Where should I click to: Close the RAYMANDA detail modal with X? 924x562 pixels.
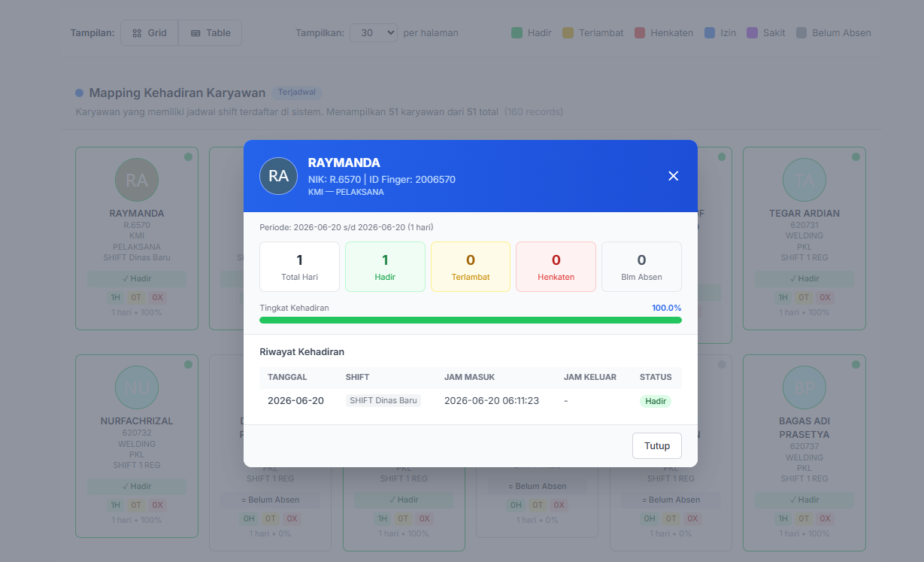pos(674,176)
